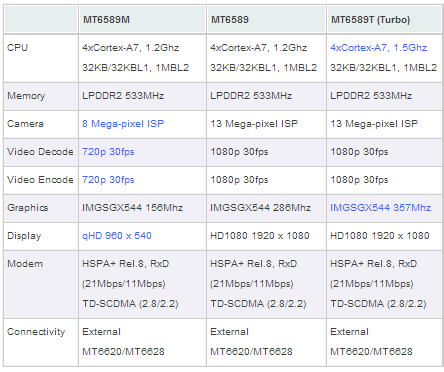Click the MT6589 column header

coord(230,20)
